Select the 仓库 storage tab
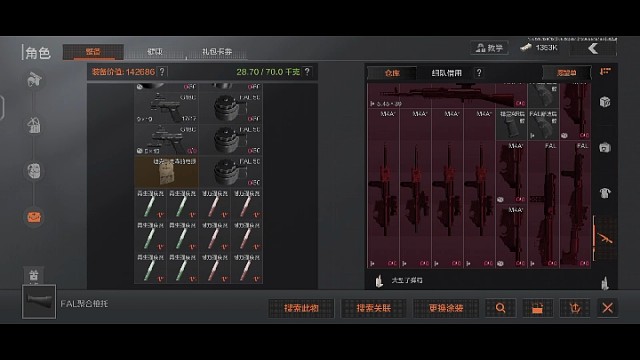The width and height of the screenshot is (640, 360). [392, 73]
